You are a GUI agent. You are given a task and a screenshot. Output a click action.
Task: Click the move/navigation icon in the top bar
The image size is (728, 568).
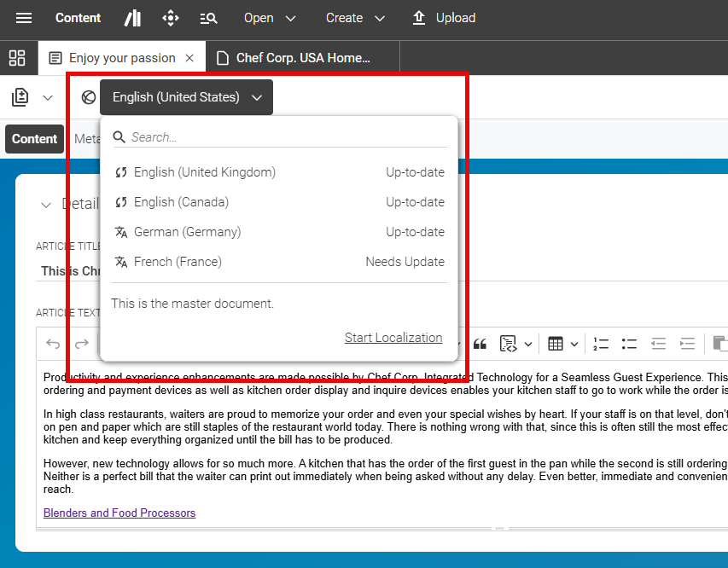[x=170, y=18]
